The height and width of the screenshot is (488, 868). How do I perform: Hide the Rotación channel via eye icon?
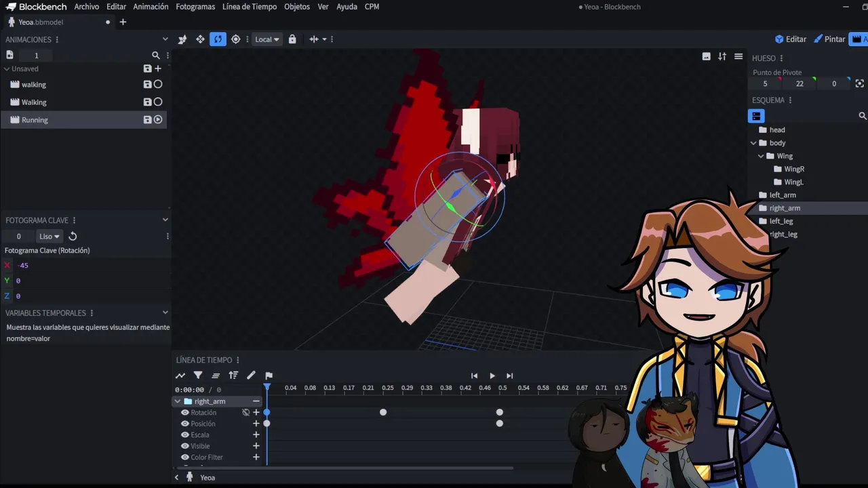point(184,413)
